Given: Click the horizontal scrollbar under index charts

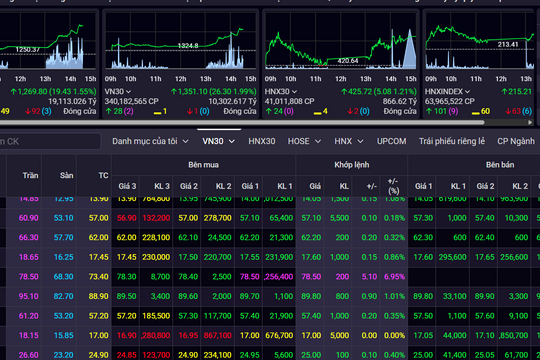Looking at the screenshot, I should coord(242,122).
